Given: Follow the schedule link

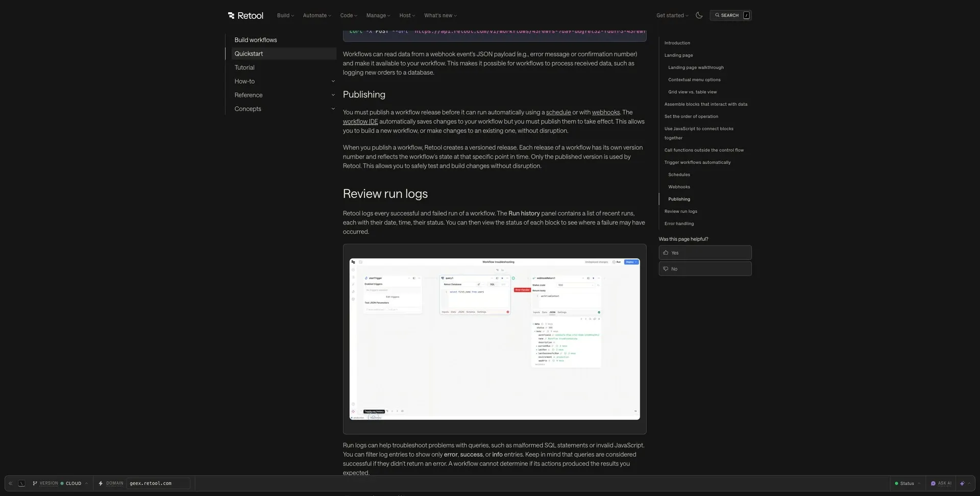Looking at the screenshot, I should pos(558,112).
